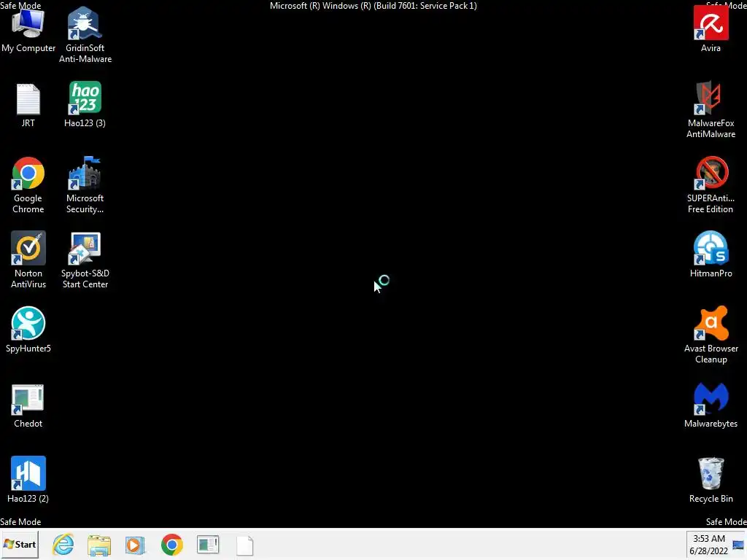Select the SpyHunter5 shortcut
747x560 pixels.
tap(28, 330)
